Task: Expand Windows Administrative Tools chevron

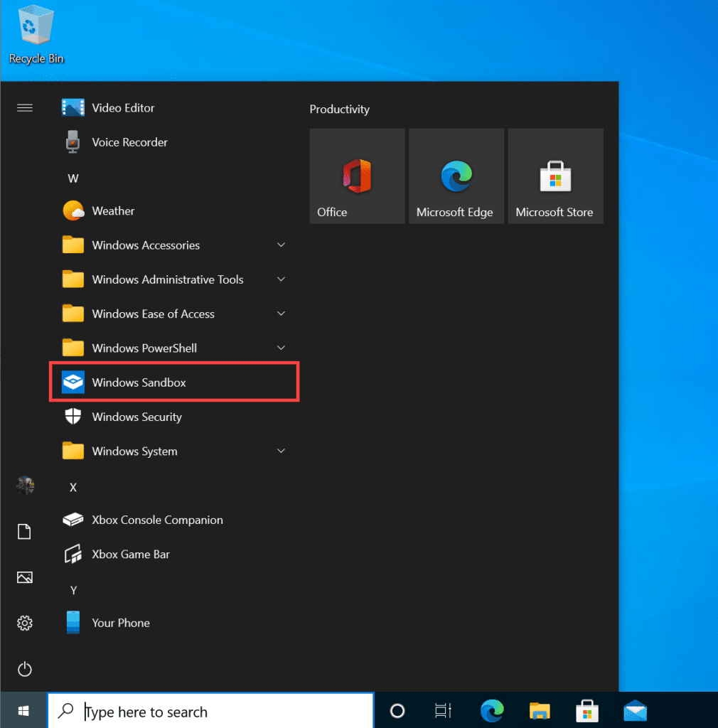Action: click(281, 279)
